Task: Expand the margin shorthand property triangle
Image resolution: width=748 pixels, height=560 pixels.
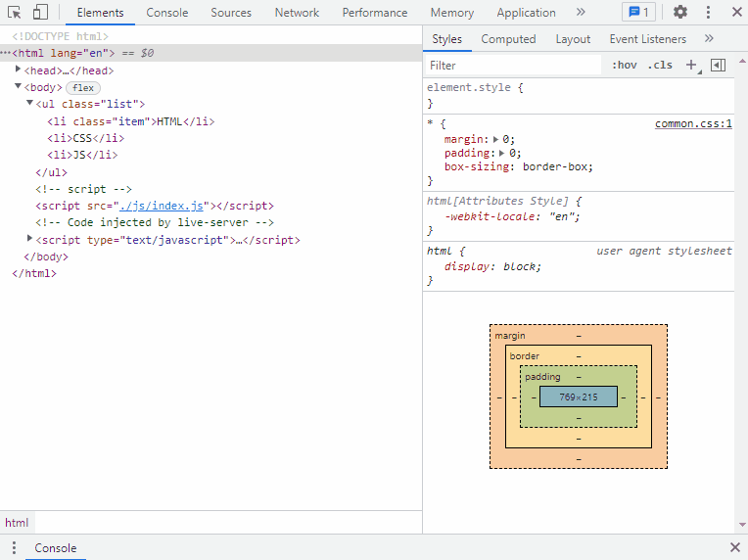Action: click(x=496, y=140)
